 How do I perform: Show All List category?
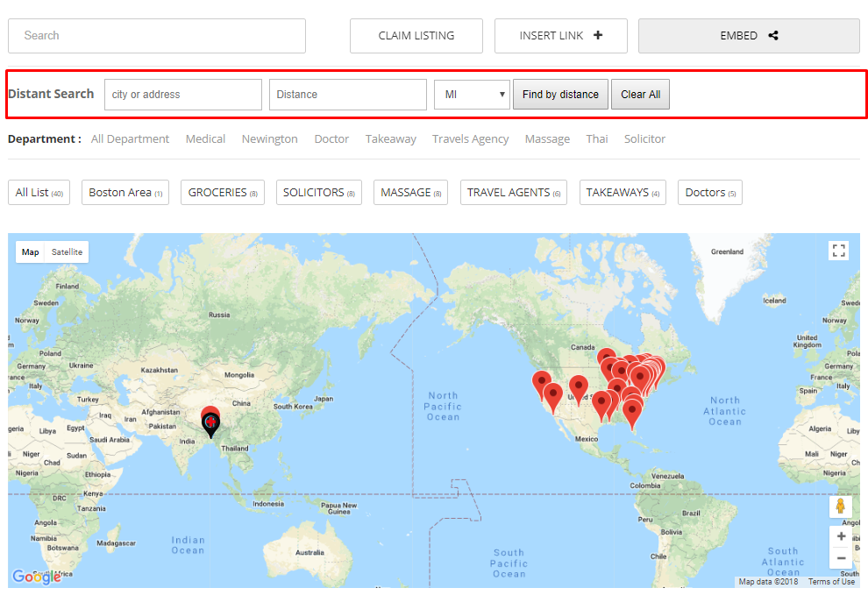tap(39, 193)
